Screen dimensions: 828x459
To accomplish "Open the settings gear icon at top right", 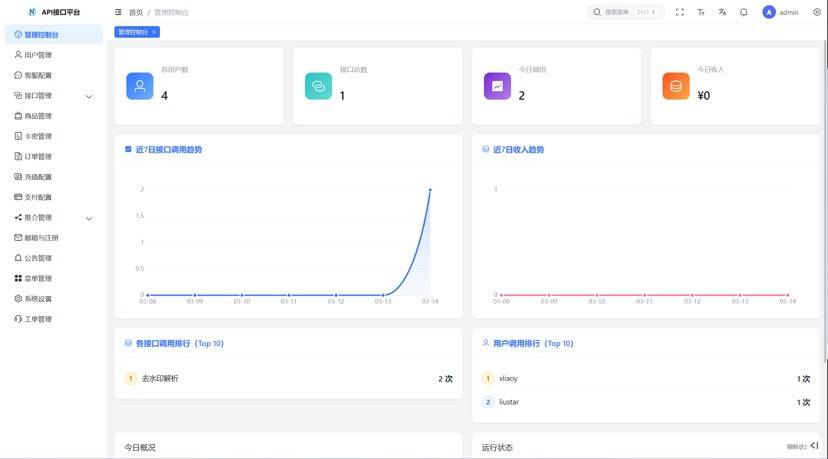I will coord(817,12).
